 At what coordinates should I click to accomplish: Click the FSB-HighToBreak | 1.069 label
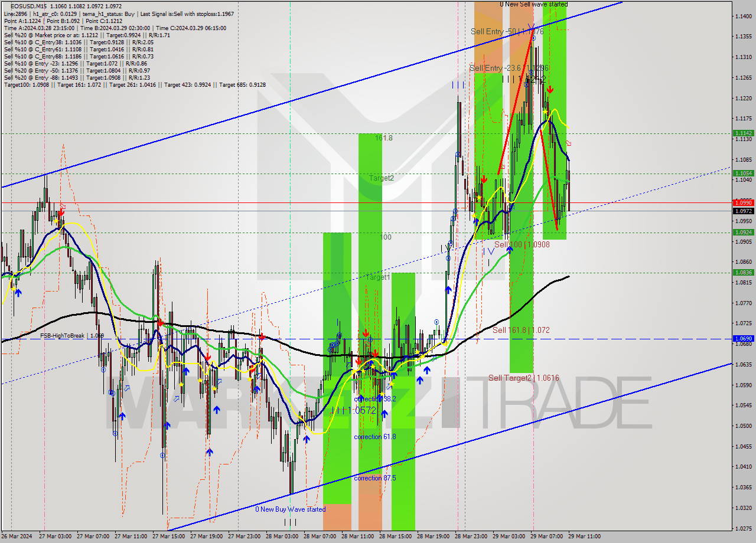click(x=72, y=335)
